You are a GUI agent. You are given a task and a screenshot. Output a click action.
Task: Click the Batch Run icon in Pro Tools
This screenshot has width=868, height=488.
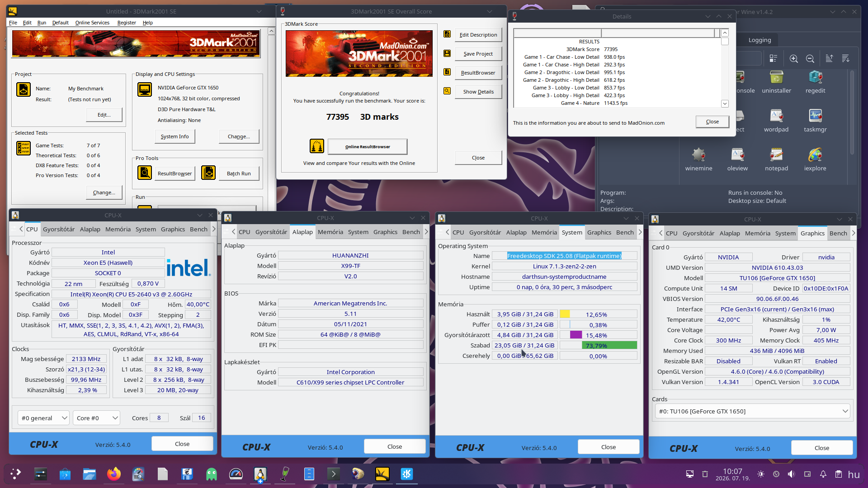tap(208, 173)
